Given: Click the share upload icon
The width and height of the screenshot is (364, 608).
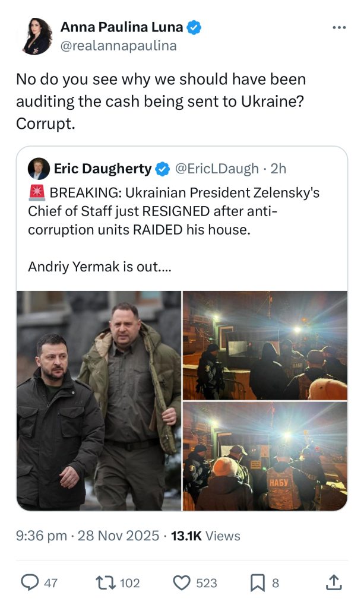Looking at the screenshot, I should pos(334,582).
